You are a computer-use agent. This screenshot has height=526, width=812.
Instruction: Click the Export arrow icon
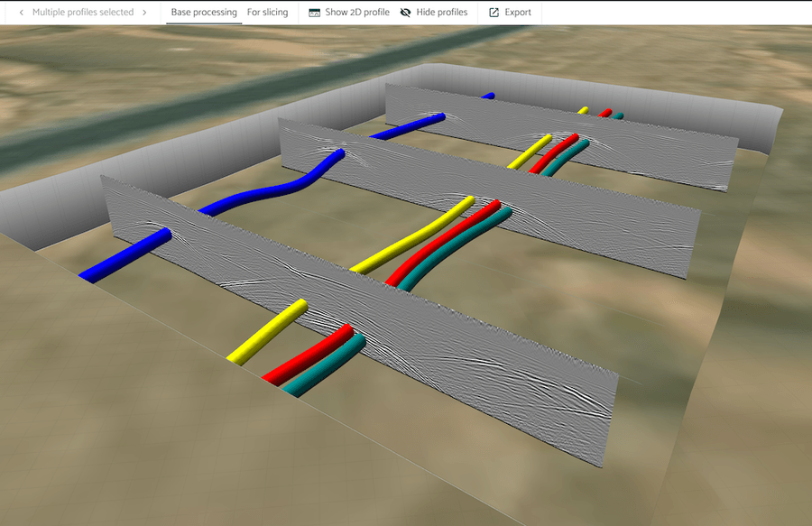click(x=494, y=13)
